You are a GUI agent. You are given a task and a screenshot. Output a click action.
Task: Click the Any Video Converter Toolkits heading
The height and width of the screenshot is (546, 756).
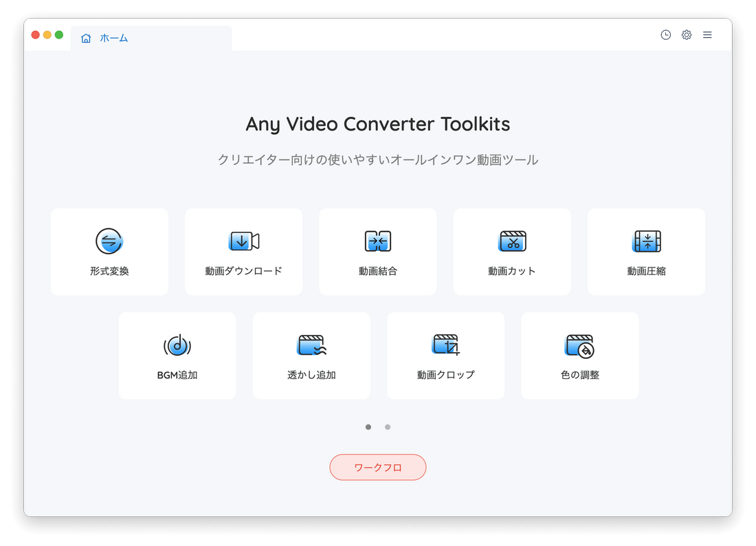tap(378, 124)
